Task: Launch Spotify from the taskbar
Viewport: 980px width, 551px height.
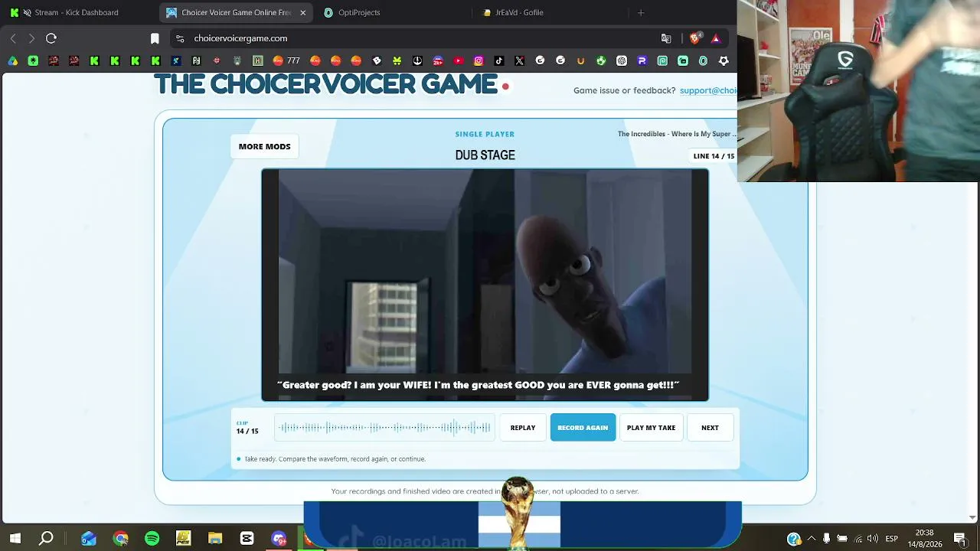Action: [152, 539]
